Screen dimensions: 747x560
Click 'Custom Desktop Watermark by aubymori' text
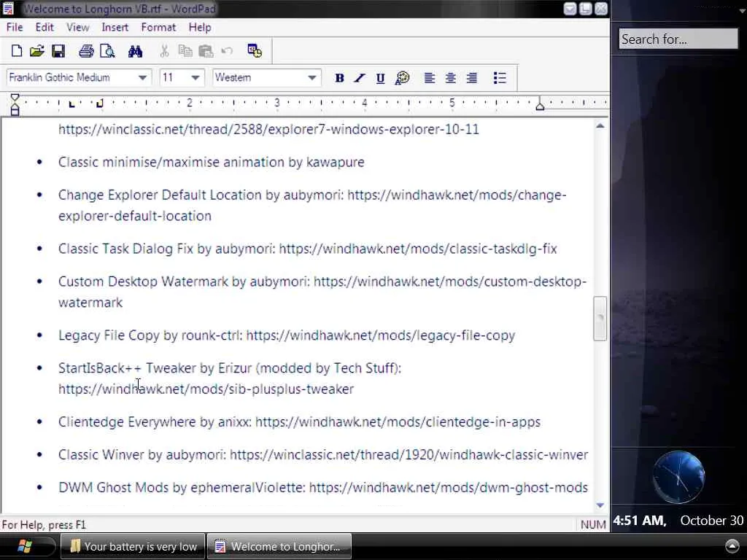(182, 282)
